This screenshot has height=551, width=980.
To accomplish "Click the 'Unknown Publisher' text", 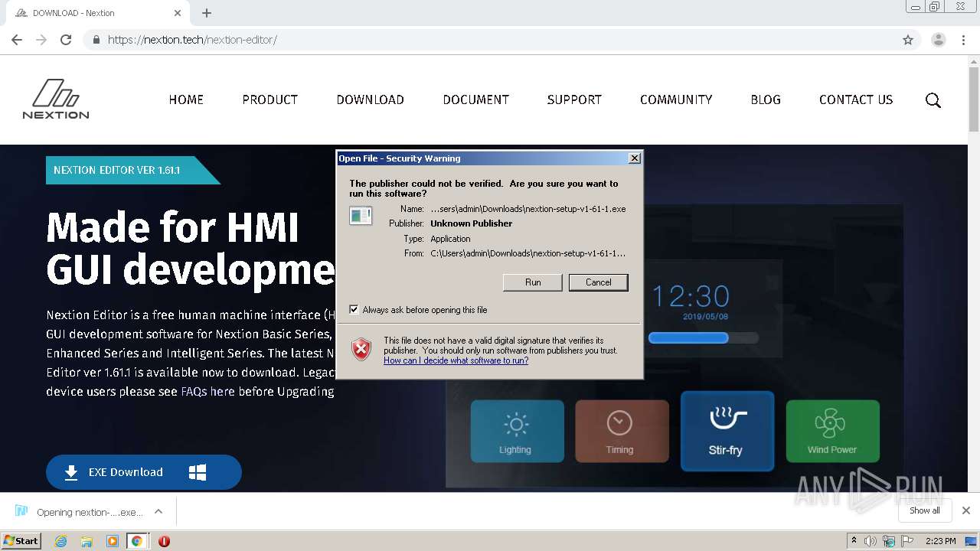I will [x=471, y=223].
